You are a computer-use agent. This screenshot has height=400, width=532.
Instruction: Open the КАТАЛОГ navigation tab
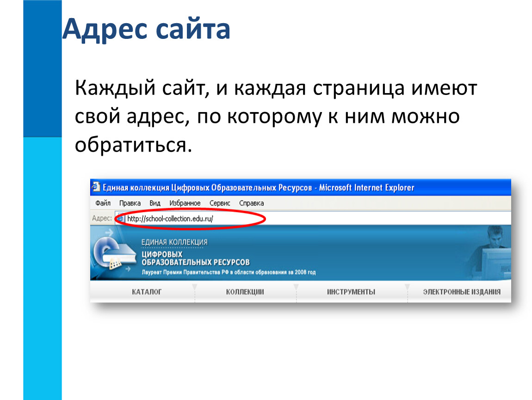pyautogui.click(x=146, y=292)
